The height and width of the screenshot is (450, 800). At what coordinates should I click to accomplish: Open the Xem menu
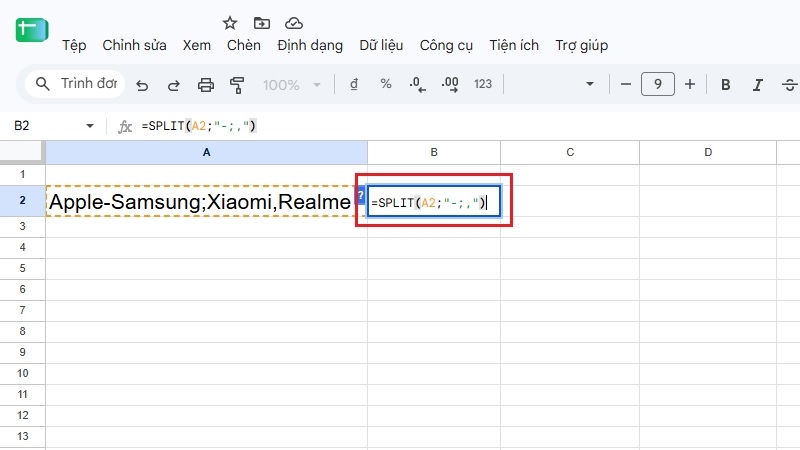pos(196,45)
